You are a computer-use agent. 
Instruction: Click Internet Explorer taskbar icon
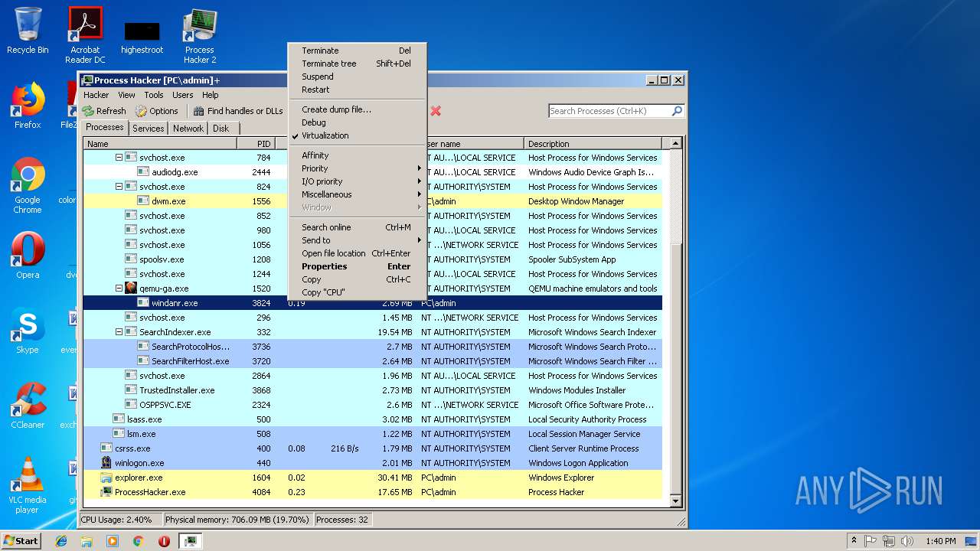pos(61,541)
